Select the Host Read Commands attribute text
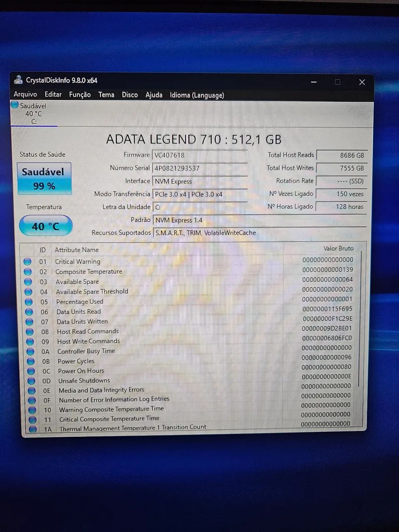Image resolution: width=399 pixels, height=532 pixels. point(88,331)
